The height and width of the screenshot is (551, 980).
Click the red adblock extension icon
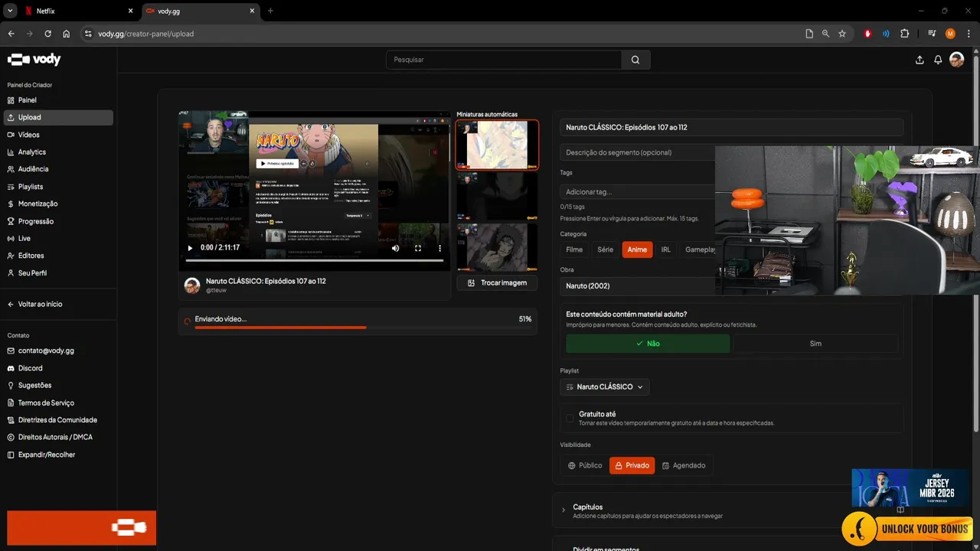[x=867, y=34]
